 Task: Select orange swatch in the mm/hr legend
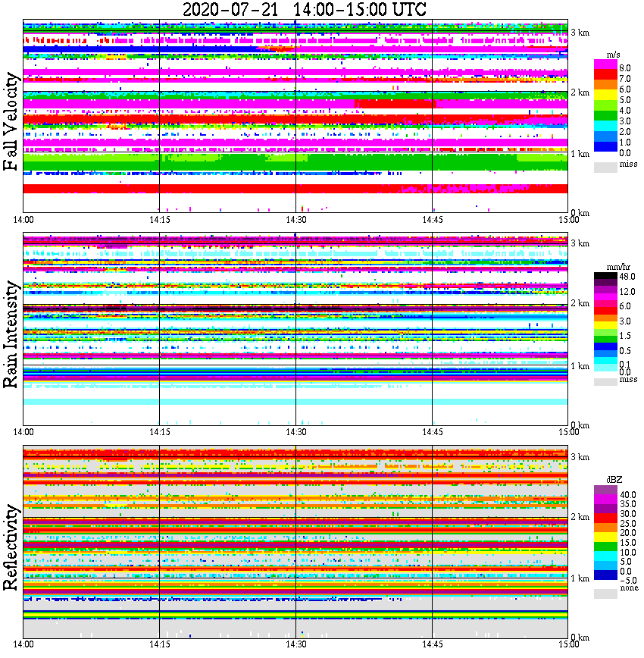tap(605, 318)
